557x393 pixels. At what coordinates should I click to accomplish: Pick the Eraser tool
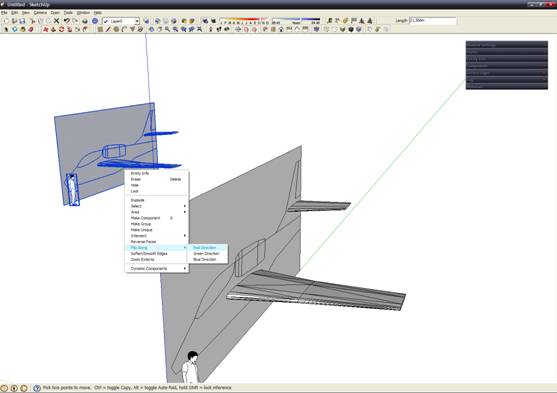tap(31, 29)
